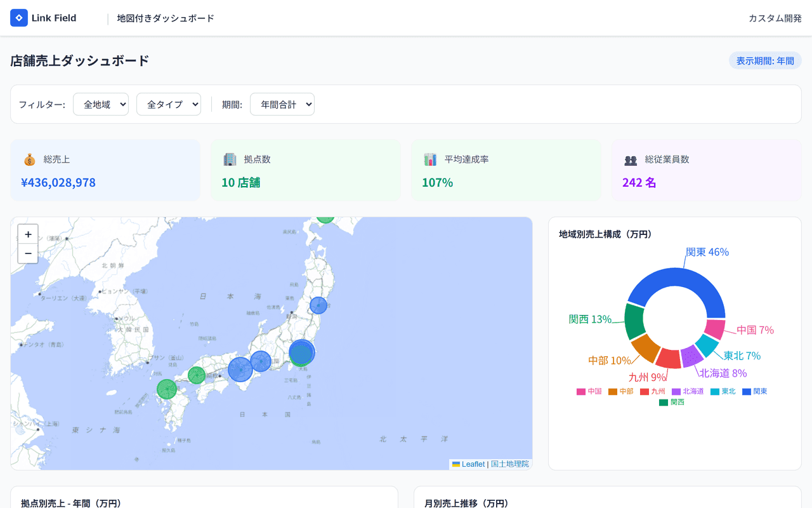Click the 中国 7% chart label
This screenshot has width=812, height=508.
756,330
